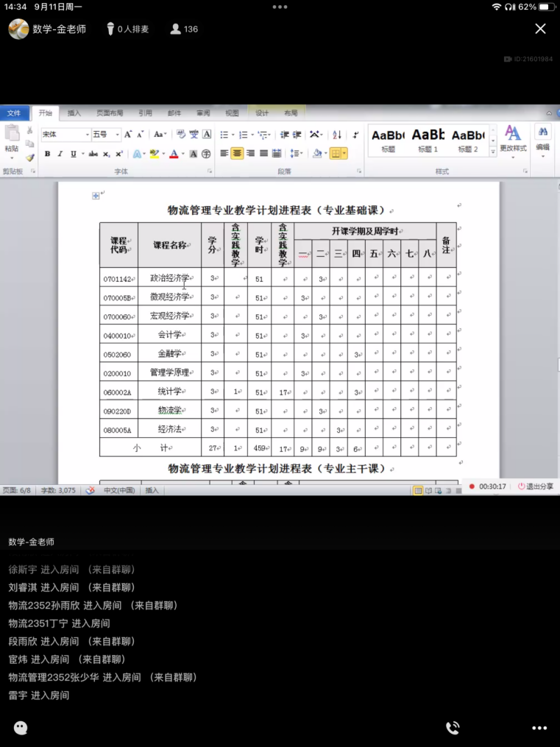Click the Change Styles (更改样式) icon
The image size is (560, 747).
(513, 138)
